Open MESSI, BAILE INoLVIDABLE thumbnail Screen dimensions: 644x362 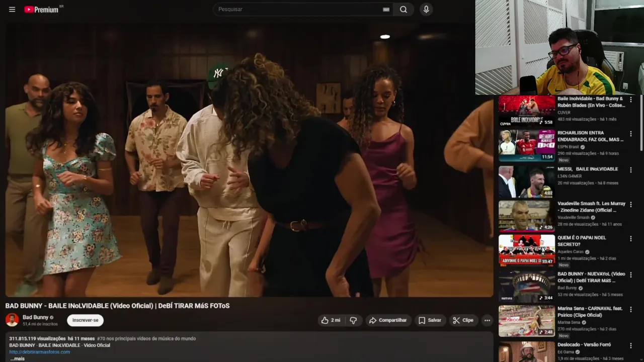click(x=527, y=182)
